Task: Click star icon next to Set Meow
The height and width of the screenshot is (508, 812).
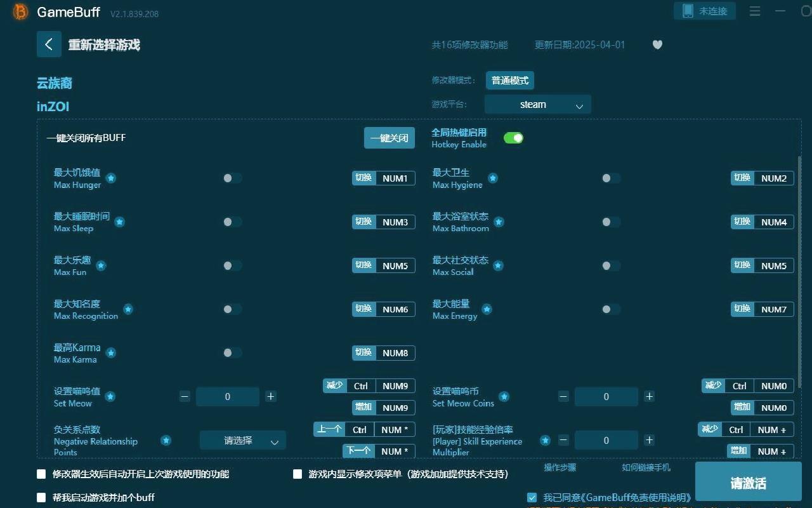Action: click(110, 397)
